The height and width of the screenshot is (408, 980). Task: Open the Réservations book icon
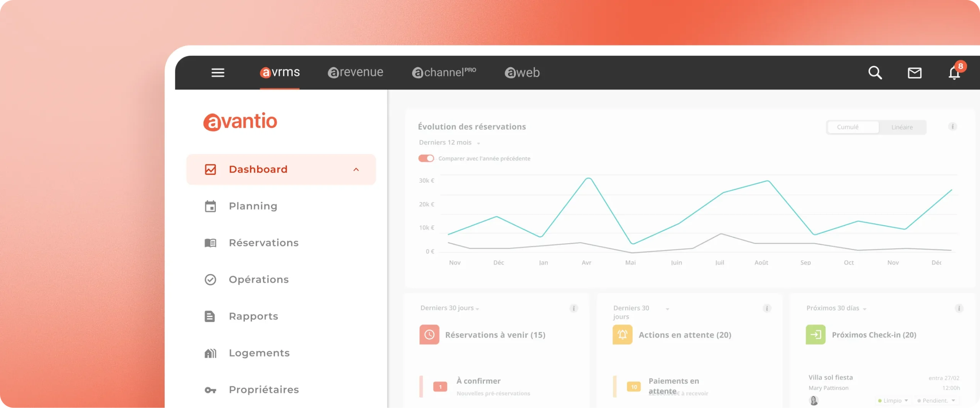click(x=211, y=243)
